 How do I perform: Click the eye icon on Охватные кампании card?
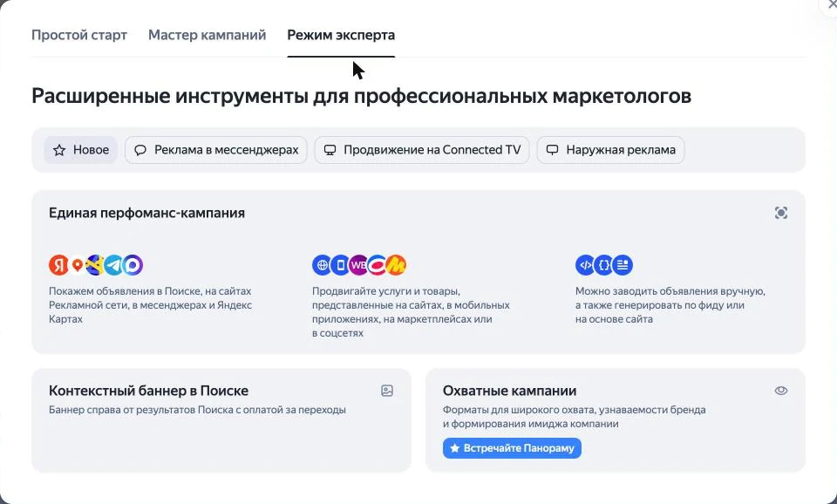781,391
